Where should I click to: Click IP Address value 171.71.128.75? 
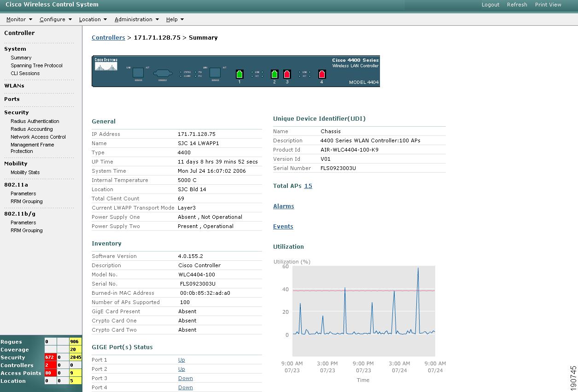click(x=197, y=134)
